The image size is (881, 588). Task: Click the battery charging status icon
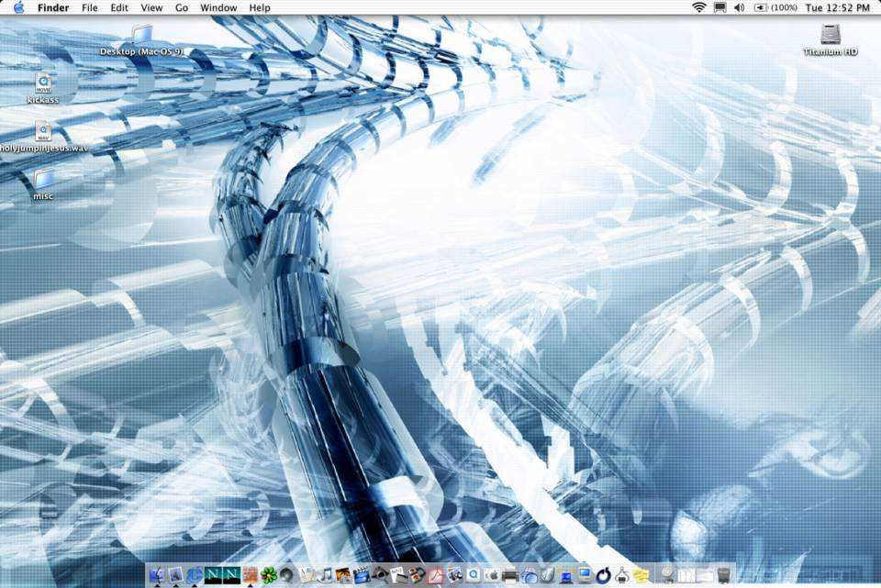coord(760,7)
